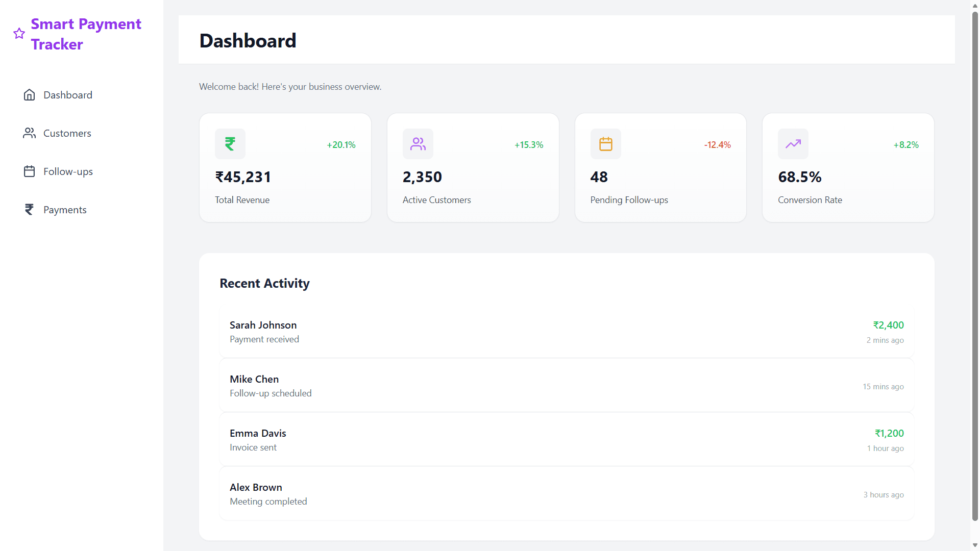The image size is (980, 551).
Task: Click the -12.4% follow-ups change
Action: click(718, 145)
